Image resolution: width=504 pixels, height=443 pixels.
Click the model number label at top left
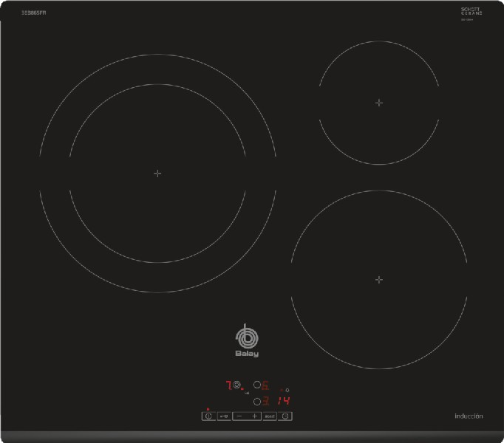click(34, 13)
